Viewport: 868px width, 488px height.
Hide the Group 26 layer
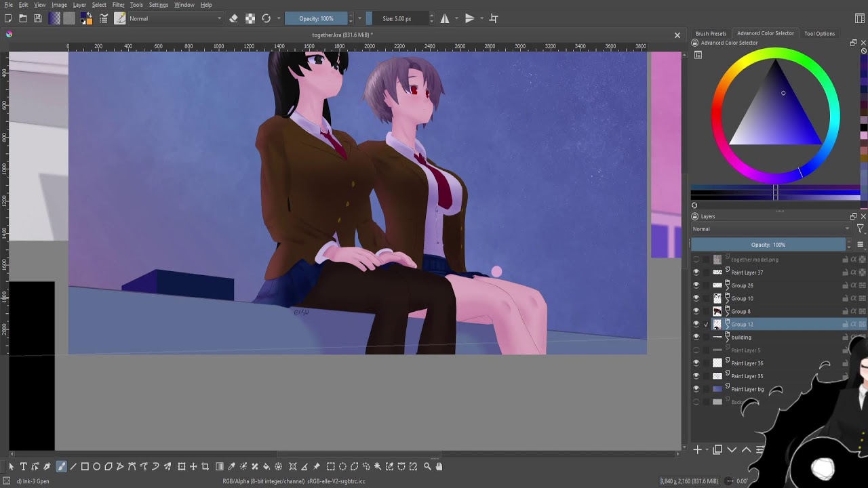tap(696, 285)
